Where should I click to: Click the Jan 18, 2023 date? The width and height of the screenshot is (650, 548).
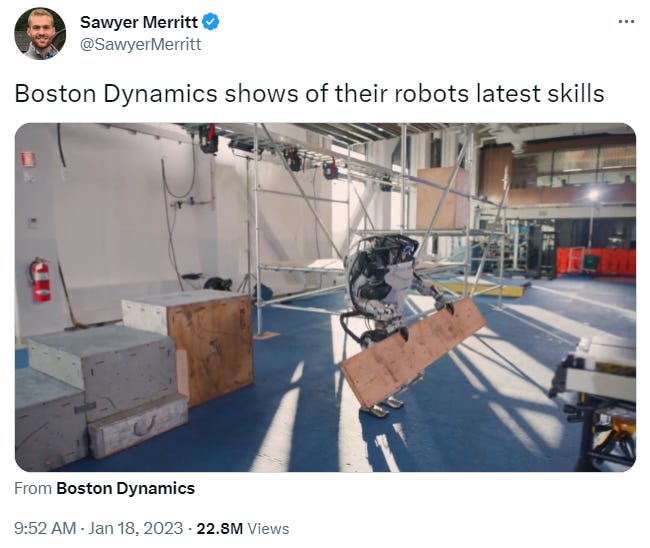[x=136, y=529]
